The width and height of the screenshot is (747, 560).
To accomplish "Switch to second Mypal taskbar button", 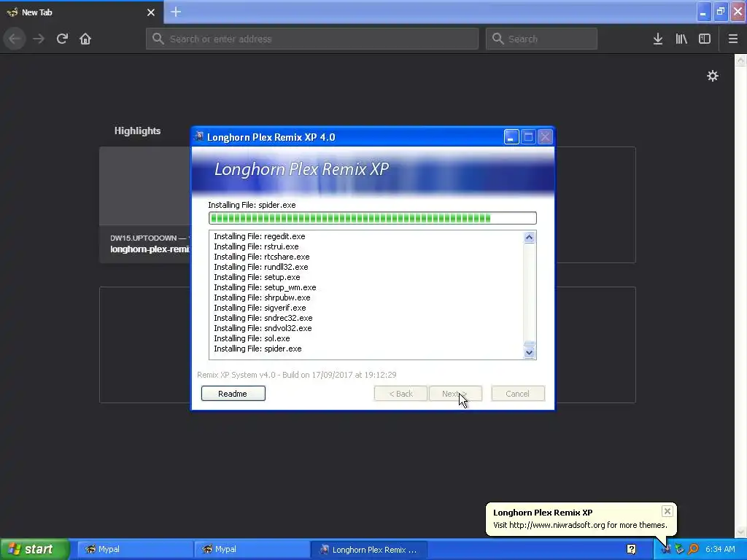I will tap(252, 549).
